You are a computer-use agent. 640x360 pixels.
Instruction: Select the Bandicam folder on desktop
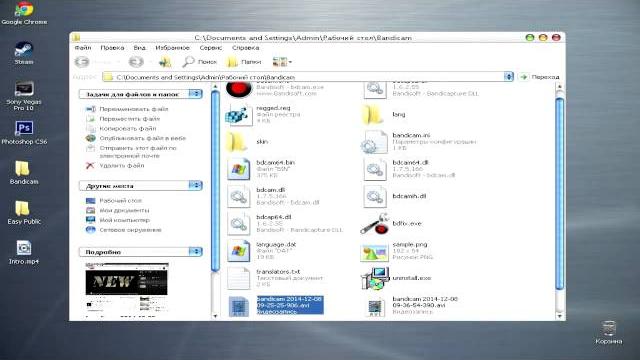[x=24, y=173]
